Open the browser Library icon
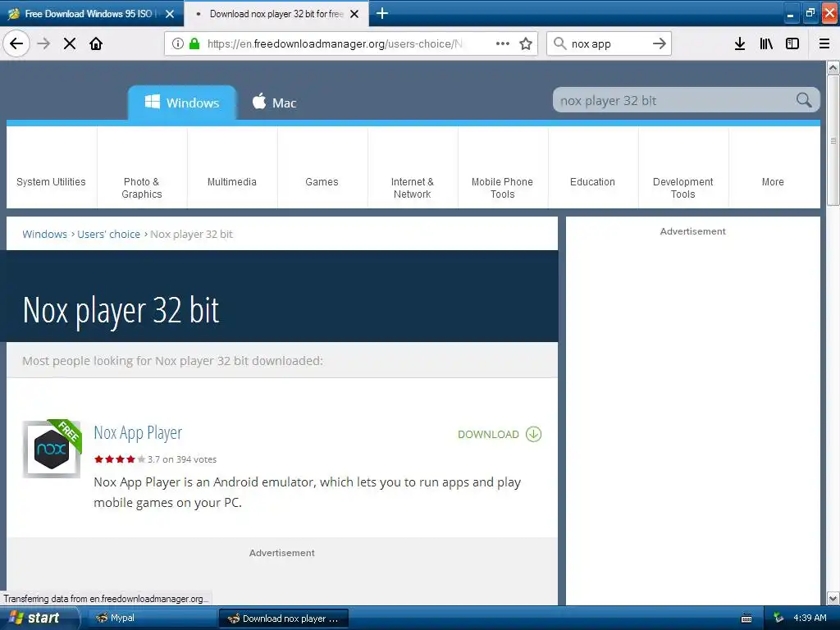Image resolution: width=840 pixels, height=630 pixels. click(x=766, y=43)
